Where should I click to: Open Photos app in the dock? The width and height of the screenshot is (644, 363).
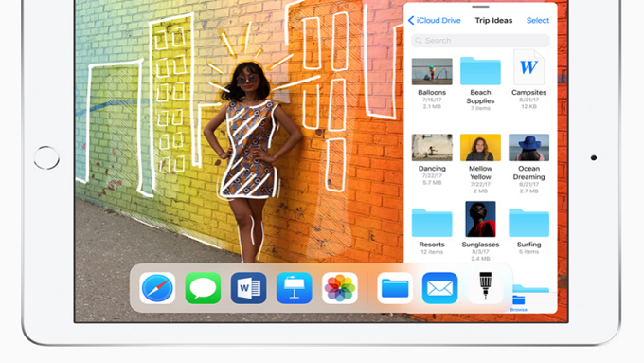point(340,288)
